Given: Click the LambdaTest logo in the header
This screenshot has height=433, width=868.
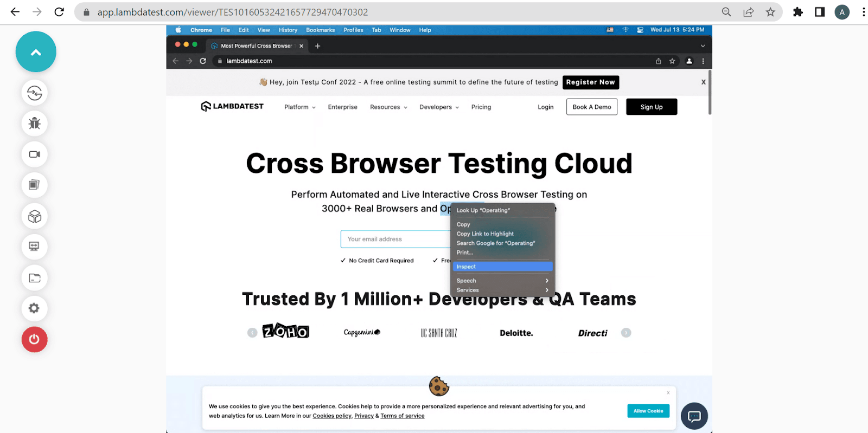Looking at the screenshot, I should pos(232,107).
